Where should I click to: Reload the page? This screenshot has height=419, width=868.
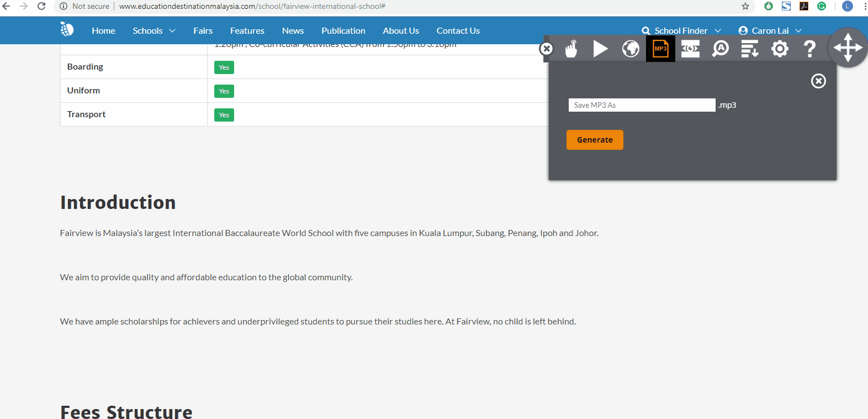(41, 6)
